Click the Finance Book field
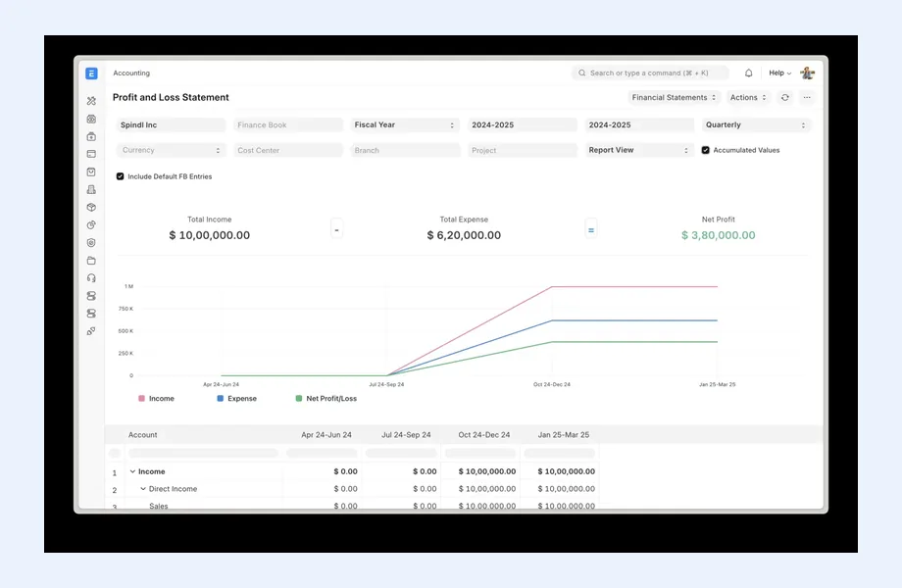The width and height of the screenshot is (902, 588). click(x=287, y=124)
